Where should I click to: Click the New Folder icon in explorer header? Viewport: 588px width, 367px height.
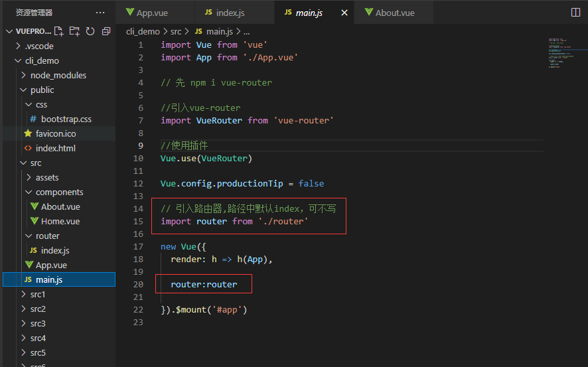(x=74, y=31)
